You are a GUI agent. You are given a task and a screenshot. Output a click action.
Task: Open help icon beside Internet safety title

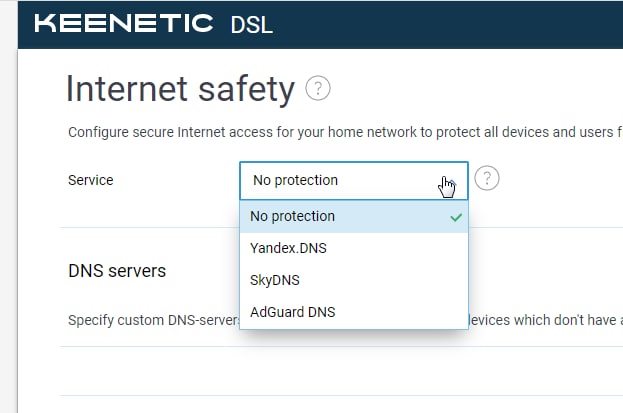[x=318, y=89]
